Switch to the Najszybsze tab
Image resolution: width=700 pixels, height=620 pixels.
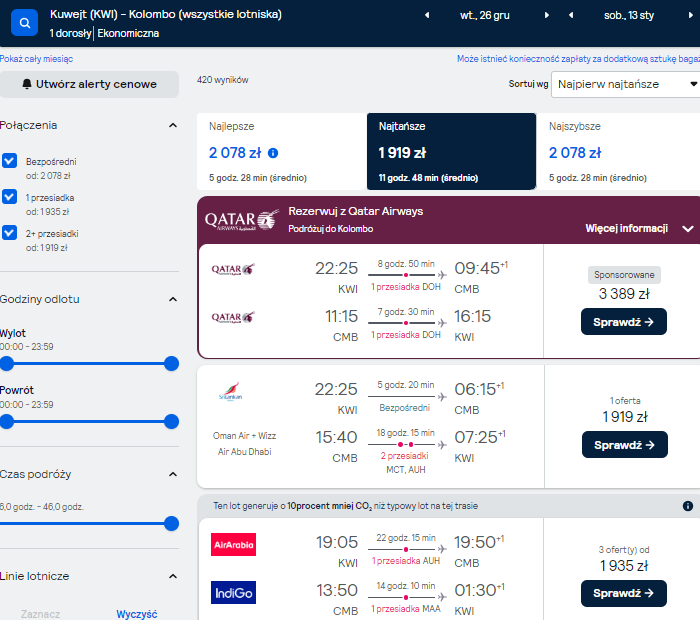[618, 151]
